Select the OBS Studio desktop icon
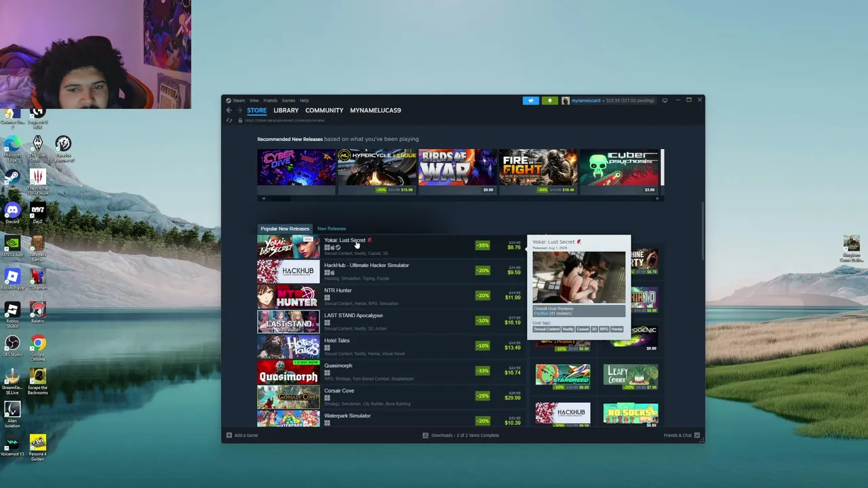 (x=12, y=346)
